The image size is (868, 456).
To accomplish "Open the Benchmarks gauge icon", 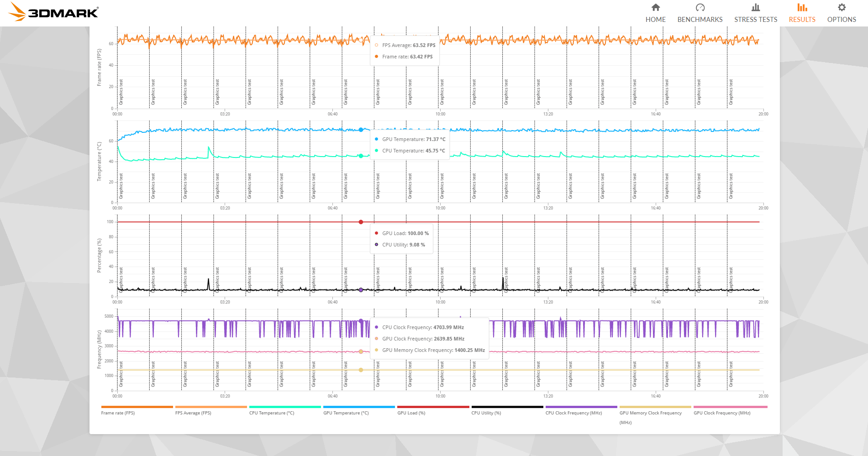I will pyautogui.click(x=700, y=7).
